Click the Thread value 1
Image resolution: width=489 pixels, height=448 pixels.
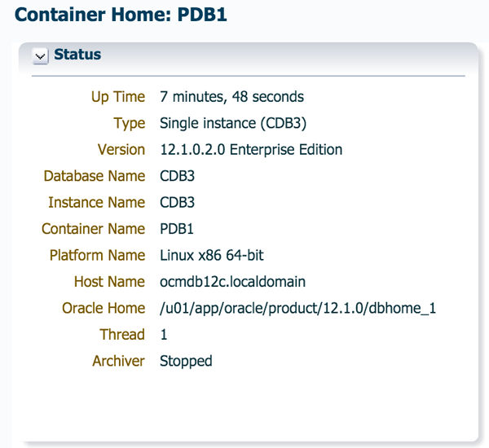point(164,335)
